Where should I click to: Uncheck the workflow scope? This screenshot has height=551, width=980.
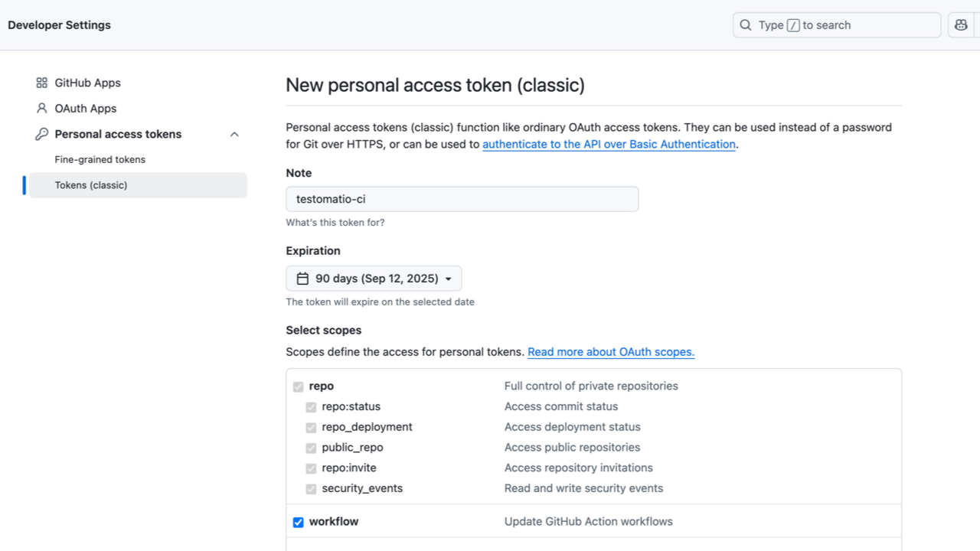click(298, 522)
